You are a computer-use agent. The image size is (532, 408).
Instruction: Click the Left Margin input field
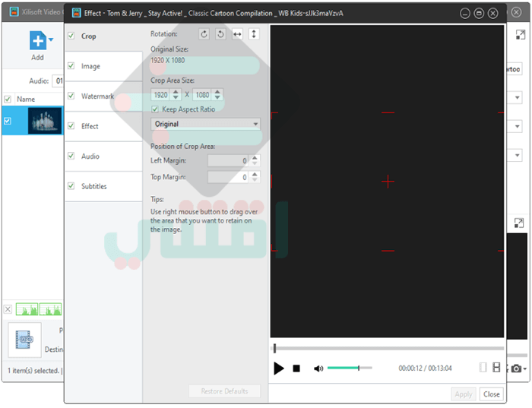pyautogui.click(x=229, y=161)
